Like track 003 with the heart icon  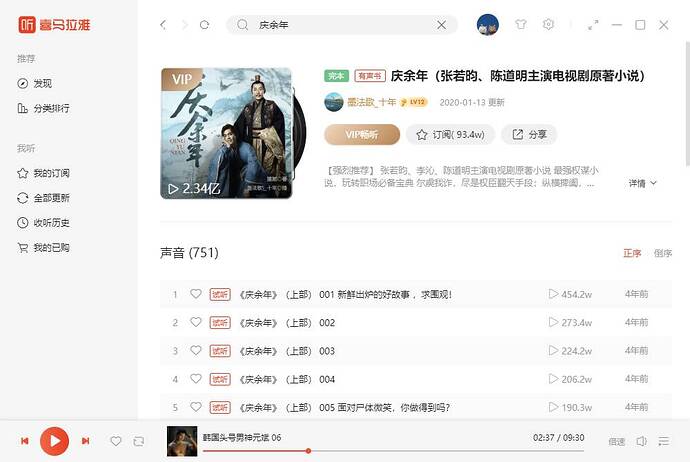(196, 350)
